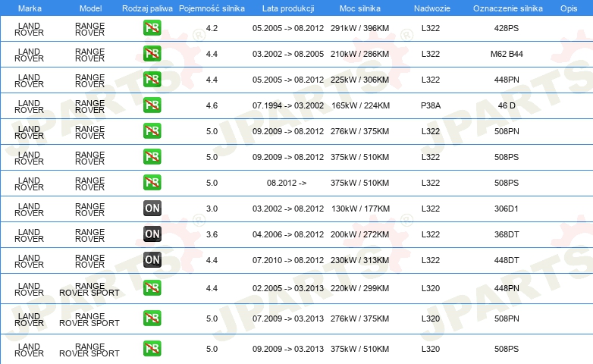Screen dimensions: 593x364
Task: Select engine code 428PS
Action: [507, 28]
